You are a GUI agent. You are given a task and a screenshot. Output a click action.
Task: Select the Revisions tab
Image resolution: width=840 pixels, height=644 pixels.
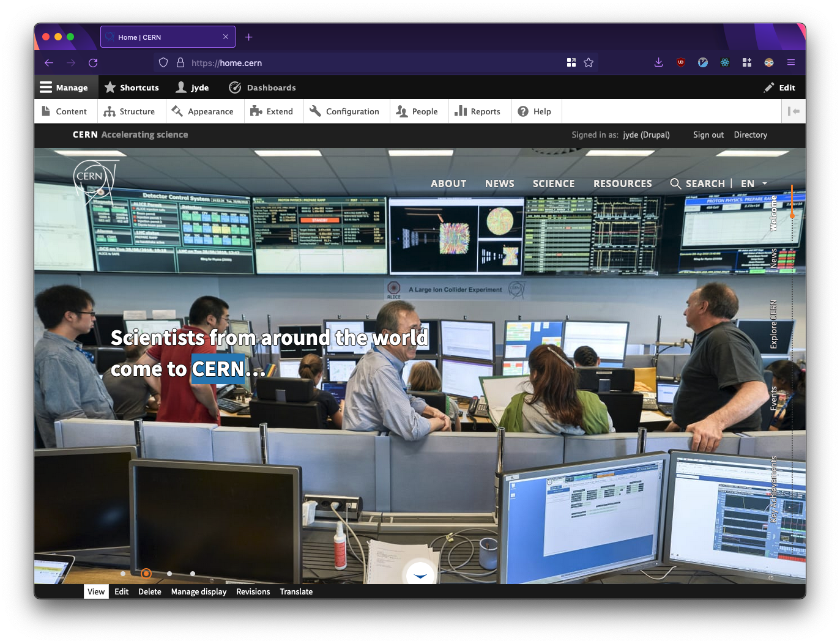click(253, 591)
